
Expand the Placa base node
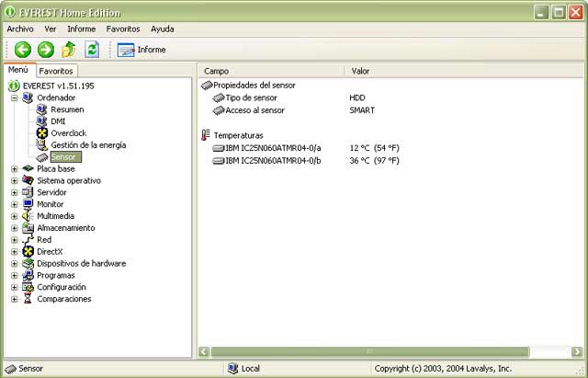click(x=14, y=169)
